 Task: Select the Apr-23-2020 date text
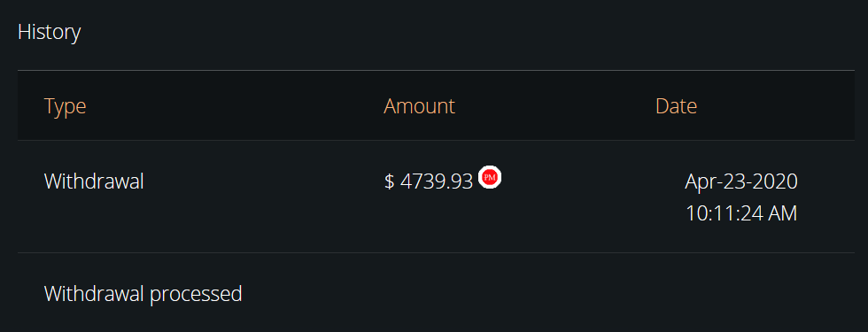(x=741, y=181)
